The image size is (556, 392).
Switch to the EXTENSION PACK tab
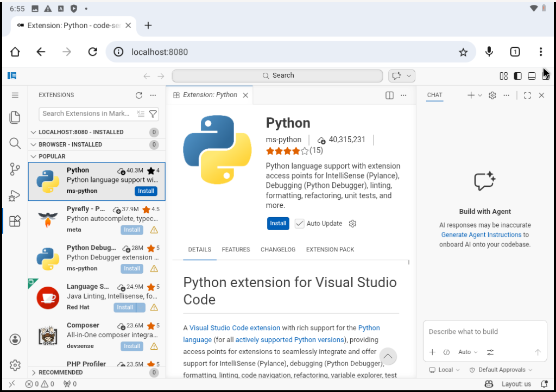tap(330, 250)
